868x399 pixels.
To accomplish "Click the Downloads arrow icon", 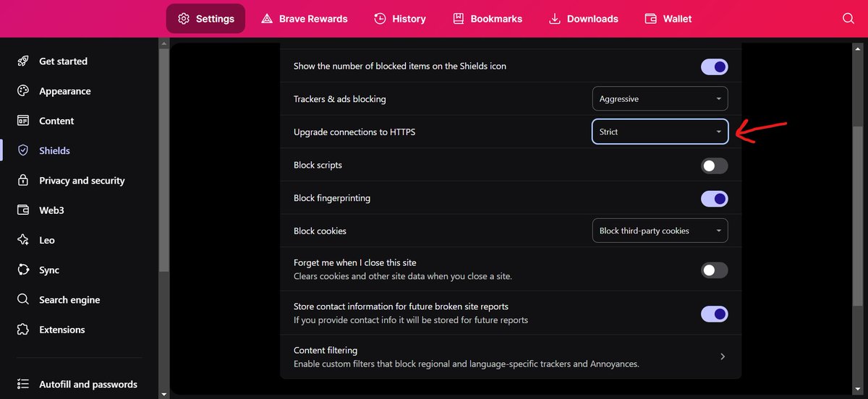I will tap(555, 19).
